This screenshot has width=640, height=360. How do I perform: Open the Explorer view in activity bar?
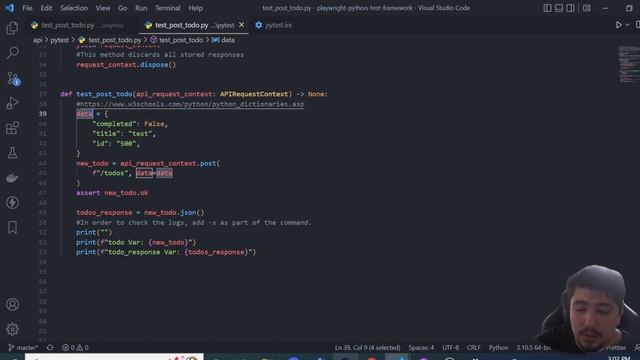[12, 28]
